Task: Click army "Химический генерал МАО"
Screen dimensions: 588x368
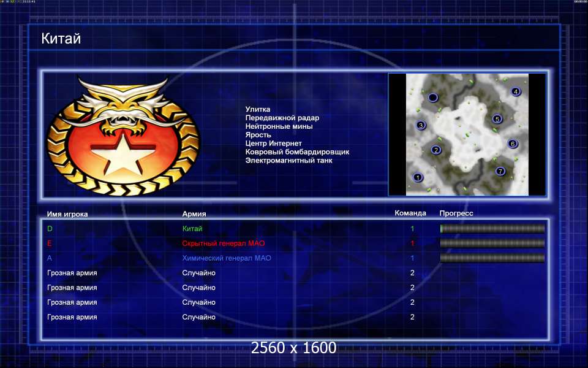Action: tap(227, 258)
